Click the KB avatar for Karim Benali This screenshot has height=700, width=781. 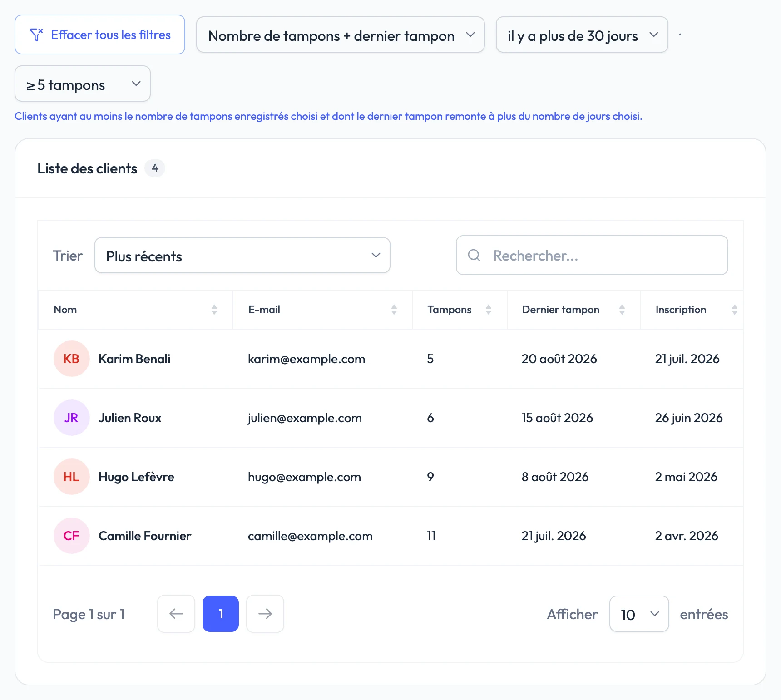coord(71,359)
